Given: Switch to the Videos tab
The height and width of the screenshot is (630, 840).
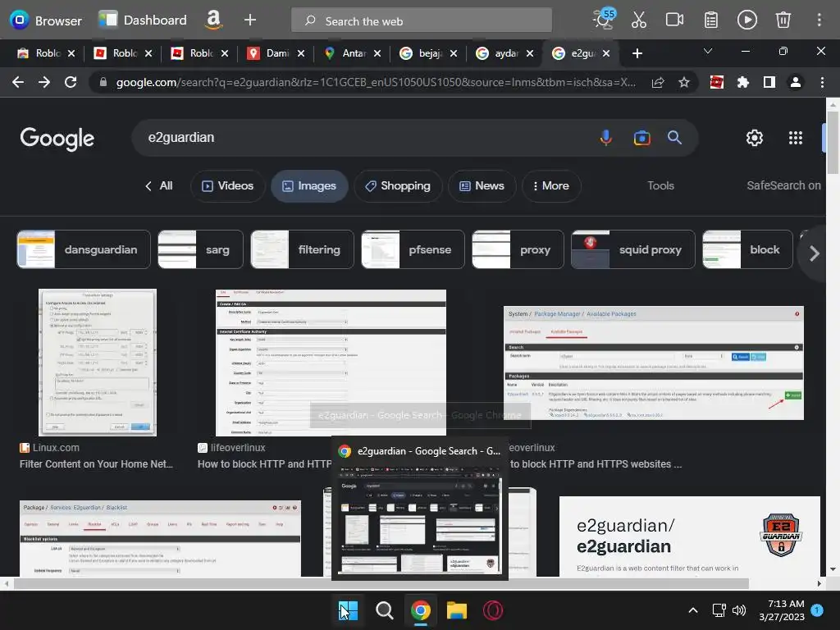Looking at the screenshot, I should point(228,186).
